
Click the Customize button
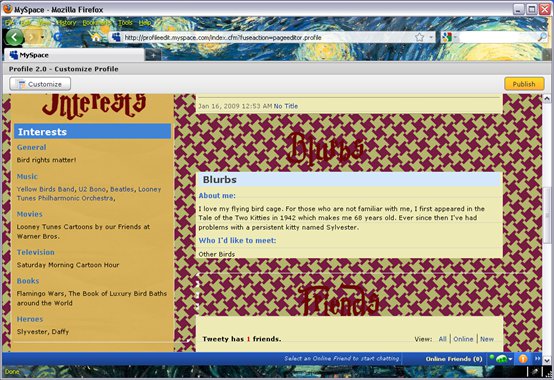tap(40, 84)
